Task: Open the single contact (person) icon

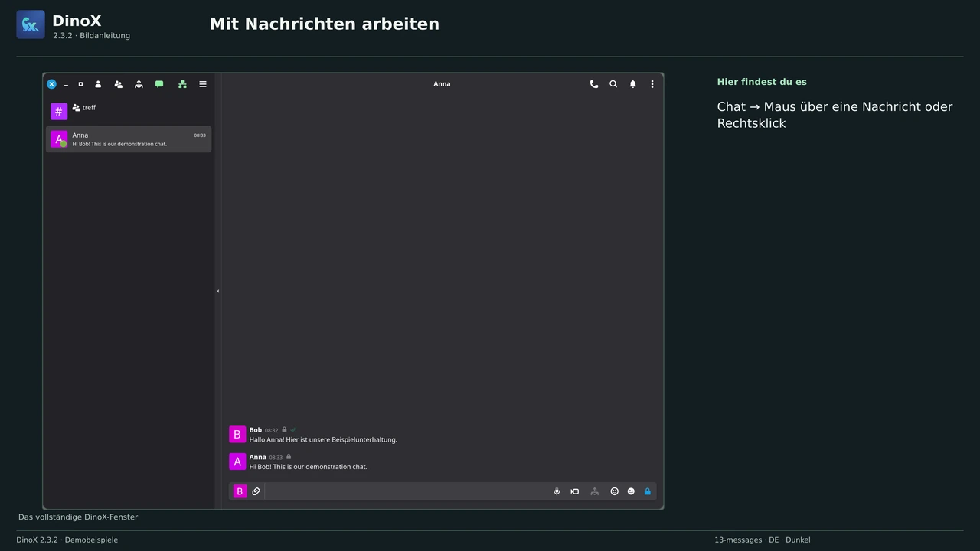Action: tap(98, 84)
